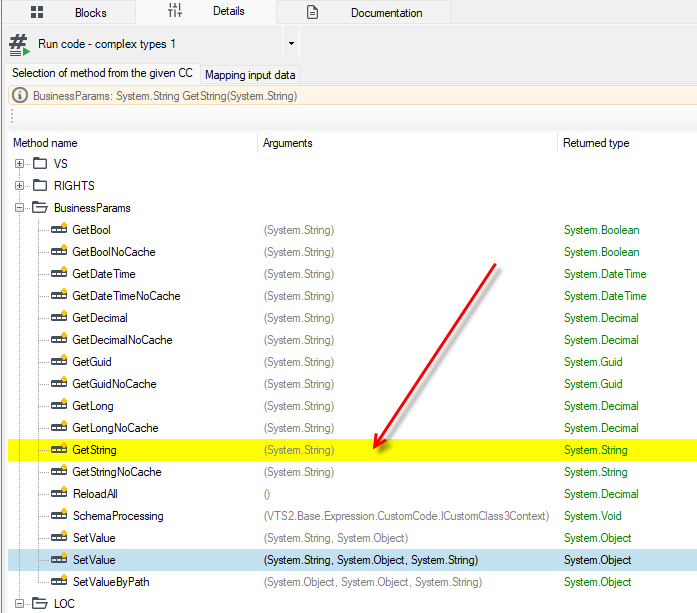Click the GetDateTime method icon
The image size is (697, 613).
59,272
